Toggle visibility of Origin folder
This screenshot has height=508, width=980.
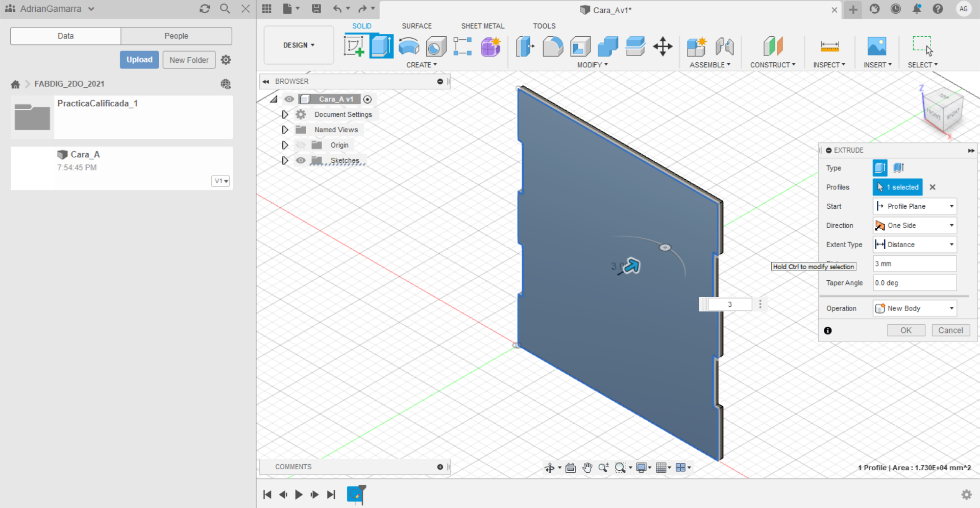301,145
